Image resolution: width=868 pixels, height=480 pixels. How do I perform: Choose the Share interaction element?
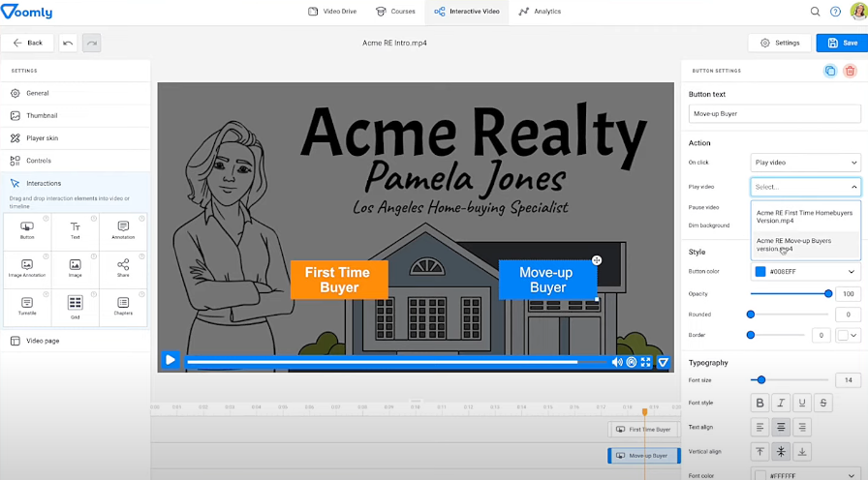[123, 268]
